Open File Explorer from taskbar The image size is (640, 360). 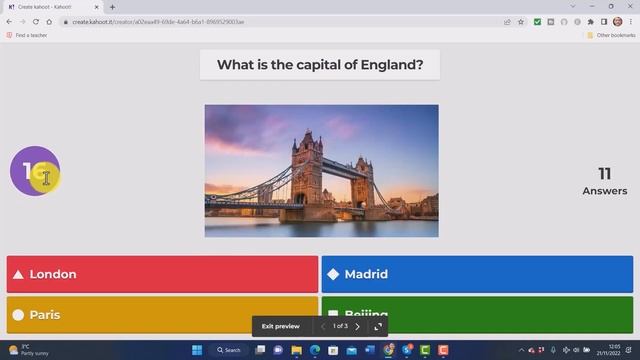(x=296, y=350)
